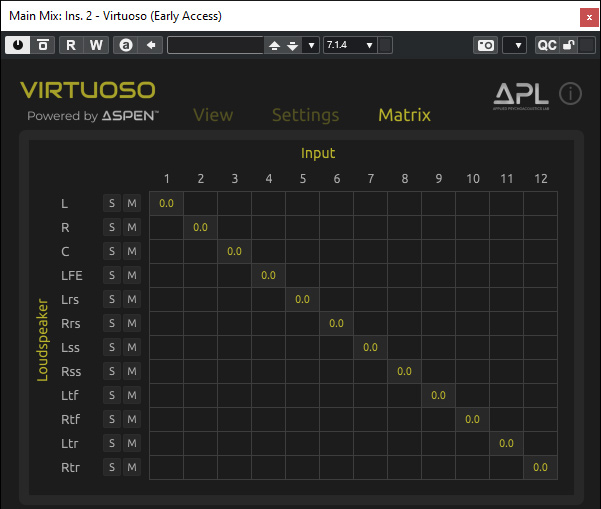This screenshot has width=601, height=509.
Task: Click the preset name field
Action: tap(214, 45)
